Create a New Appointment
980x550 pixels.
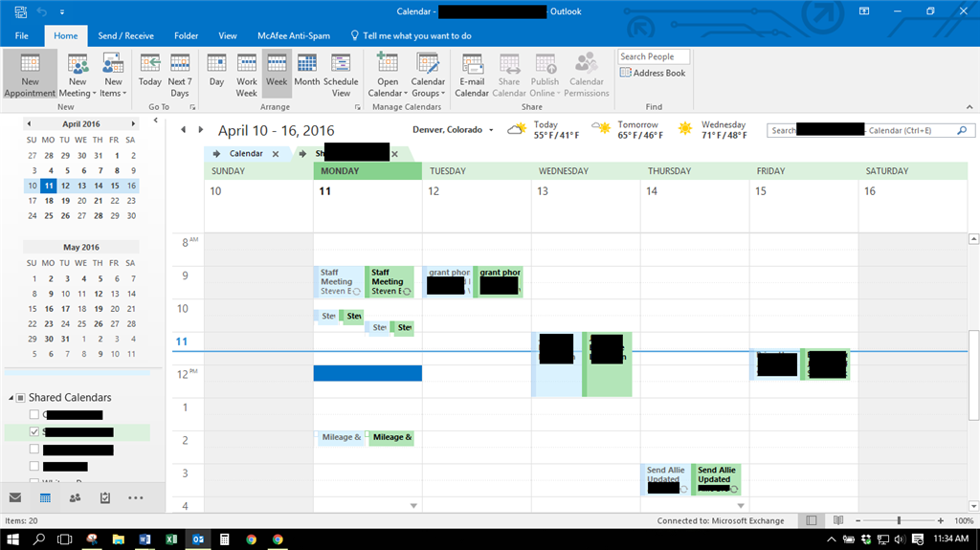coord(30,75)
